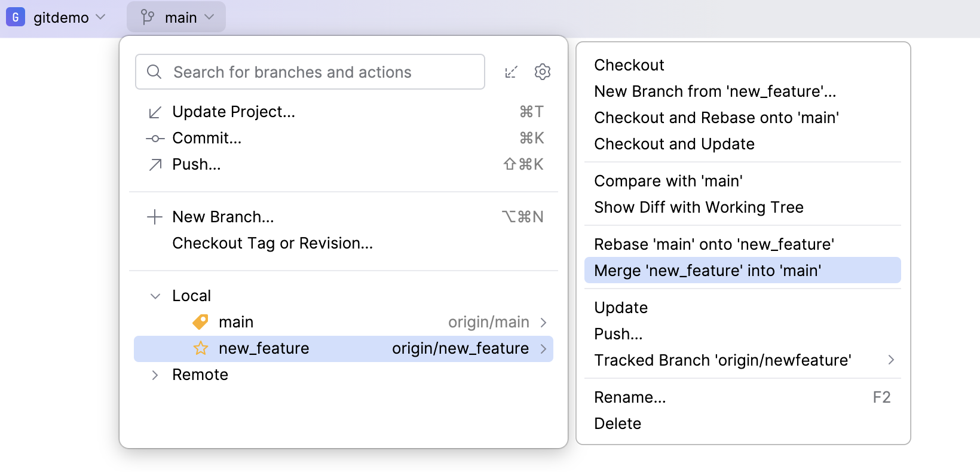Click the tag icon next to main branch
The width and height of the screenshot is (980, 472).
click(201, 322)
